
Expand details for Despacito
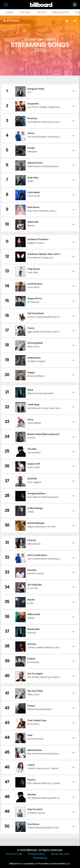point(74,106)
